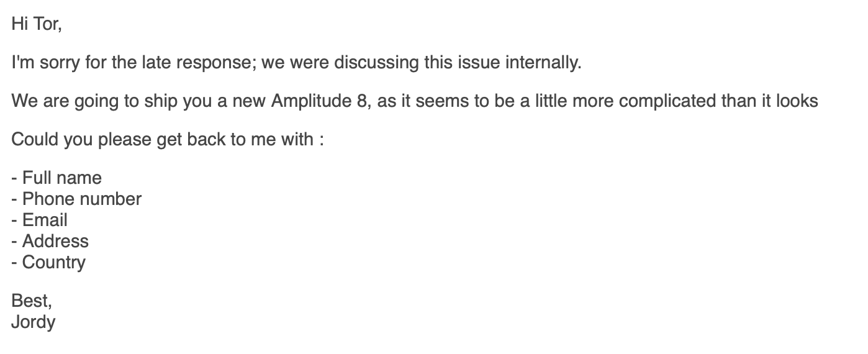The width and height of the screenshot is (868, 354).
Task: Click the "Phone number" list item
Action: pos(81,199)
